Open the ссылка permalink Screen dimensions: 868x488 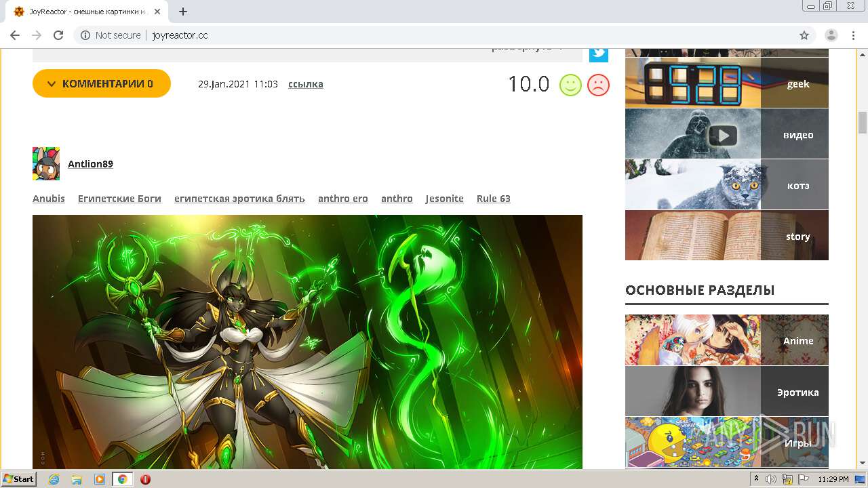[305, 84]
